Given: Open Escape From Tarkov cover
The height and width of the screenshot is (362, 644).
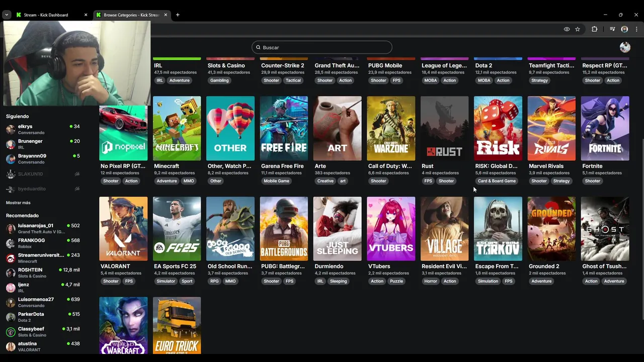Looking at the screenshot, I should (x=498, y=229).
